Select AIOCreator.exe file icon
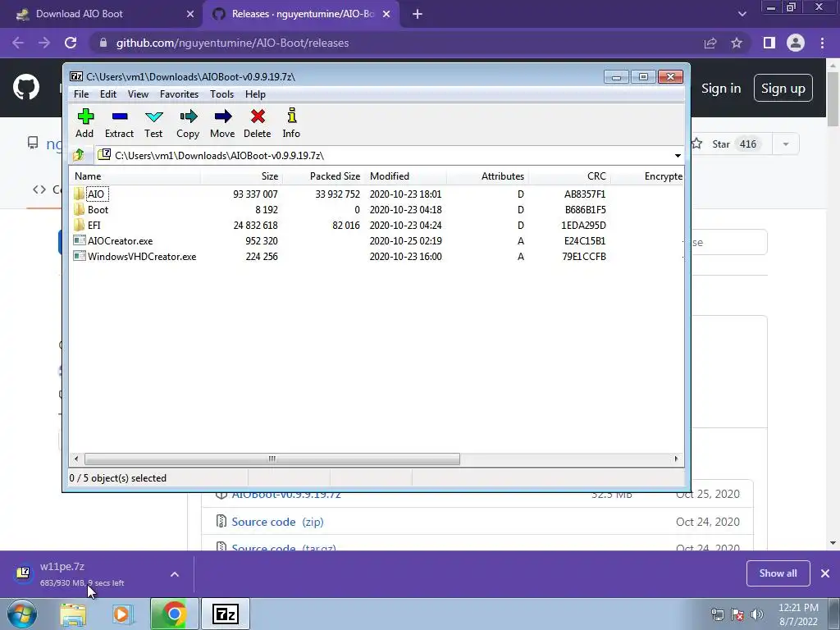Viewport: 840px width, 630px height. [x=80, y=240]
